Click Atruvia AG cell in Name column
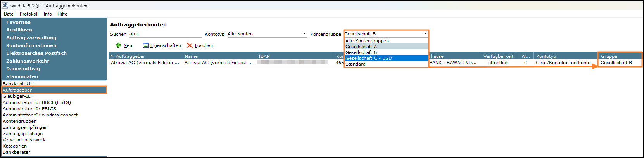644x158 pixels. click(219, 63)
